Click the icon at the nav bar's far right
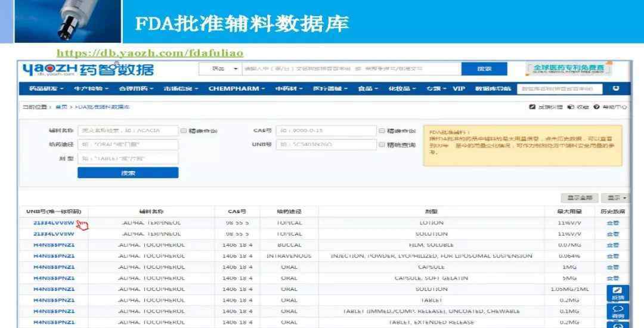Viewport: 644px width, 328px height. point(615,88)
